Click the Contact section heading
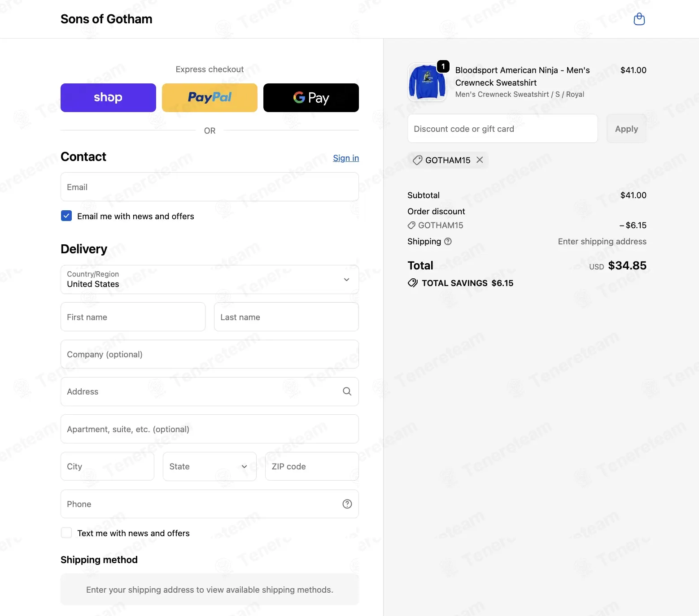This screenshot has width=699, height=616. click(x=83, y=156)
